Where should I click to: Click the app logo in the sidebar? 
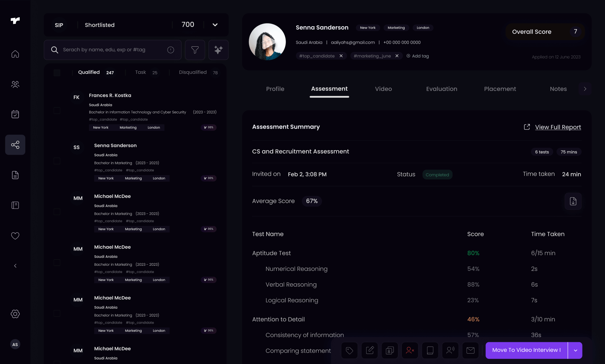(x=15, y=21)
